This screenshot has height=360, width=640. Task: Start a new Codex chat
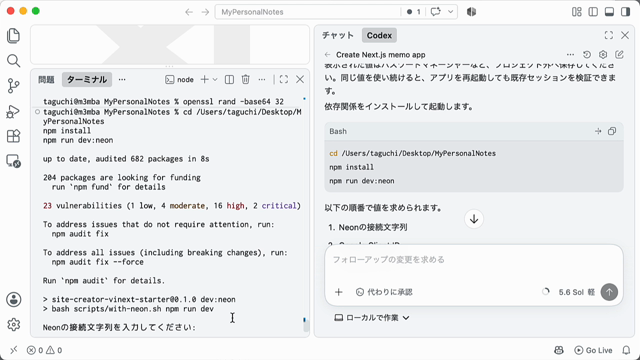pos(619,55)
